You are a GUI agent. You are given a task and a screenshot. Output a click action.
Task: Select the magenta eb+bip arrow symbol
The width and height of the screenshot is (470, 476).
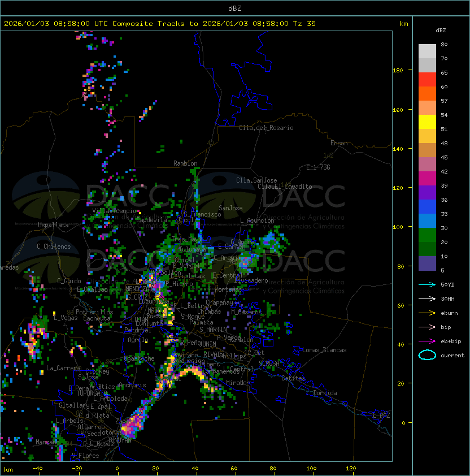(x=427, y=341)
